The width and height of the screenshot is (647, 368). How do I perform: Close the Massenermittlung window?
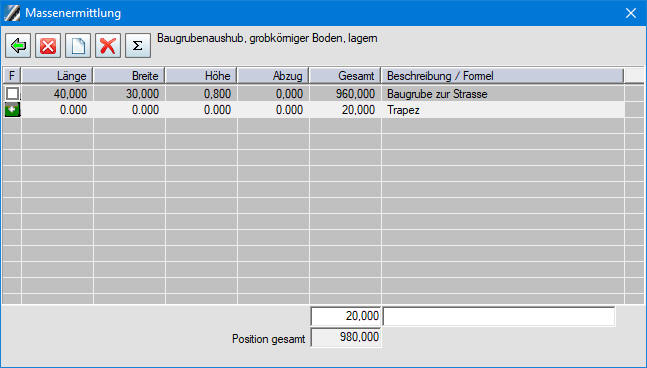(631, 13)
